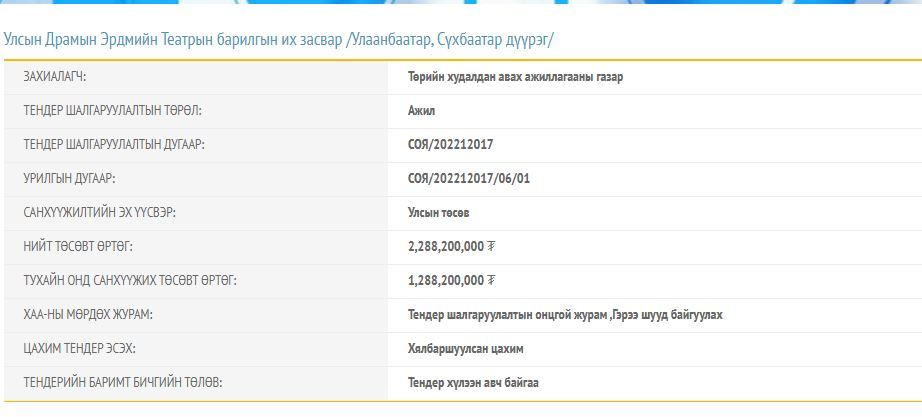Click the УРИЛГЫН ДУГААР label
The height and width of the screenshot is (417, 922).
(x=69, y=179)
